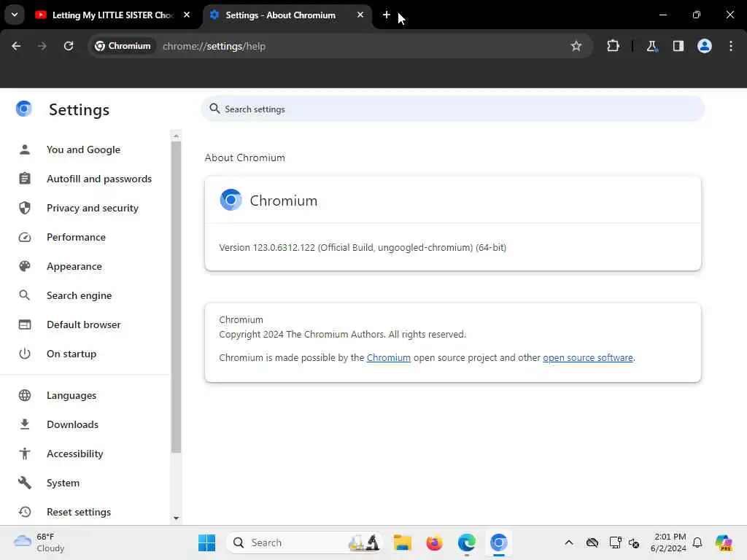
Task: Toggle the side panel icon
Action: pyautogui.click(x=678, y=46)
